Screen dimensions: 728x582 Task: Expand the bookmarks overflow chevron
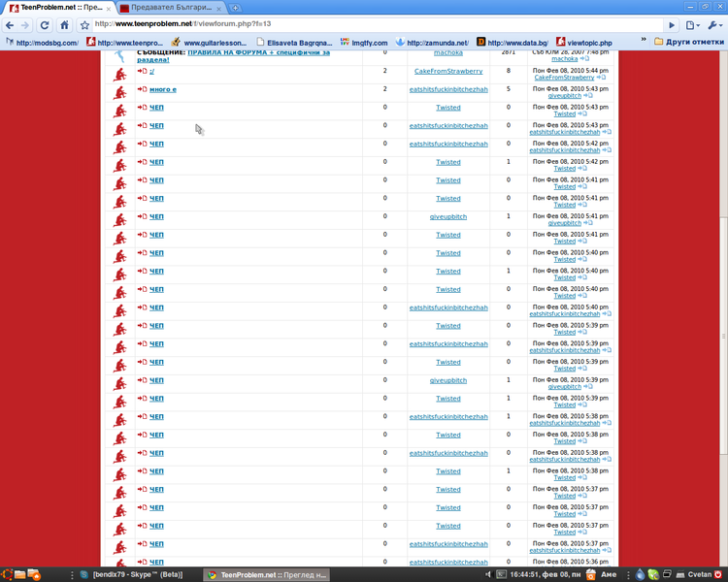coord(644,40)
